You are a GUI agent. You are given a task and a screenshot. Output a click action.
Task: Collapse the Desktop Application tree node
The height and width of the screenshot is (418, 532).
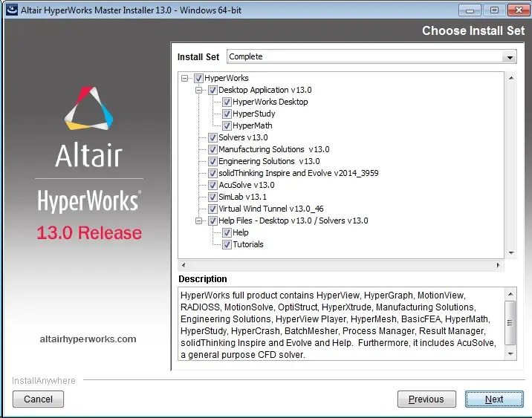pos(199,90)
